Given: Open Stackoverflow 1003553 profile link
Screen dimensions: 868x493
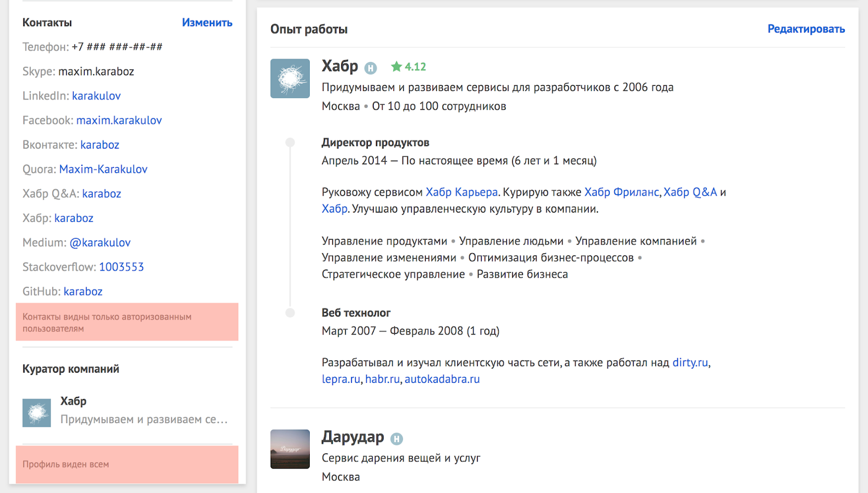Looking at the screenshot, I should [122, 267].
